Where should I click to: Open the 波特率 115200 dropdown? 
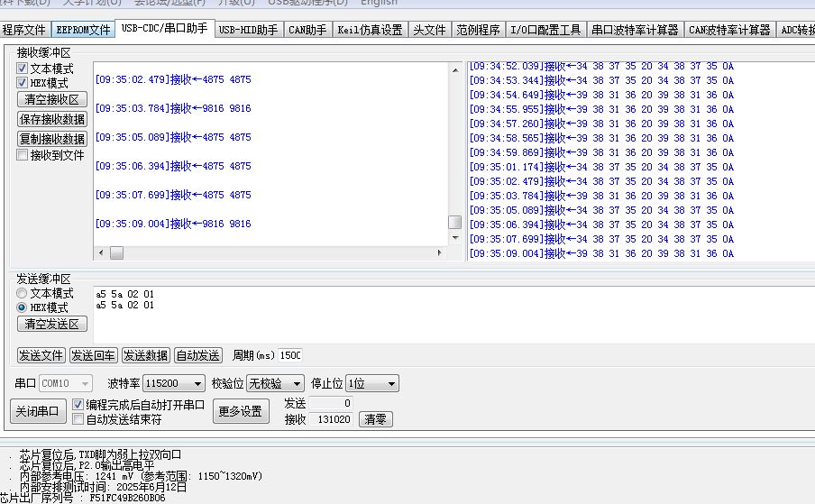[174, 383]
